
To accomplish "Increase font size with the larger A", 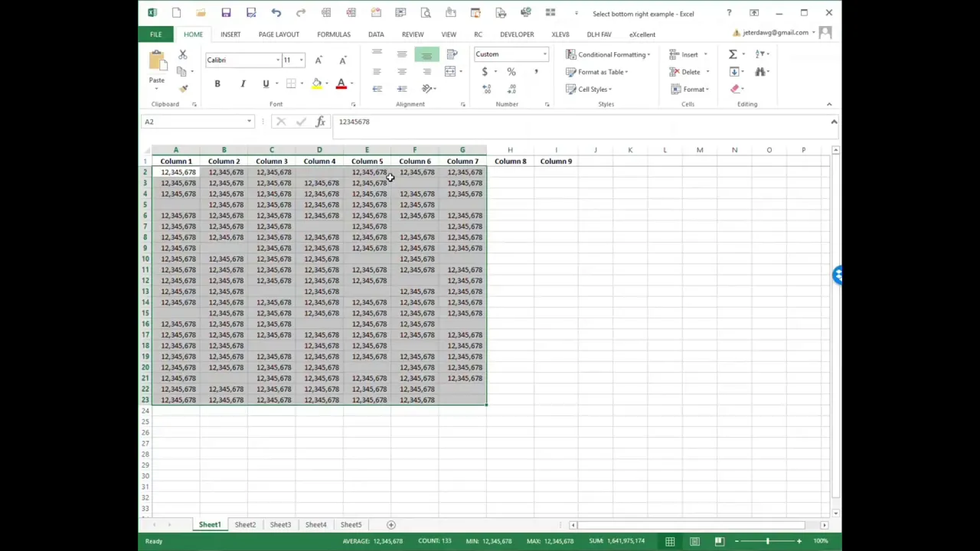I will click(x=318, y=60).
